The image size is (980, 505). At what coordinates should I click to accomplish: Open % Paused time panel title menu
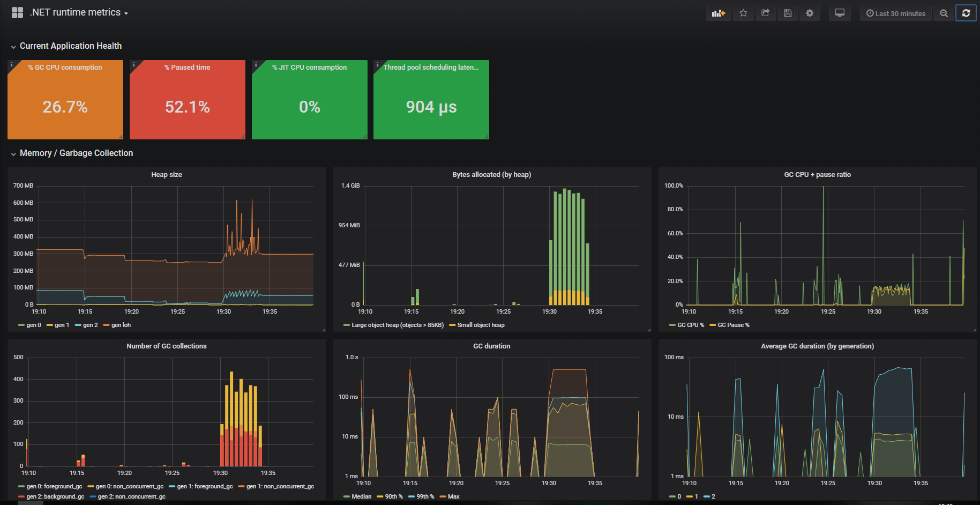(x=187, y=68)
